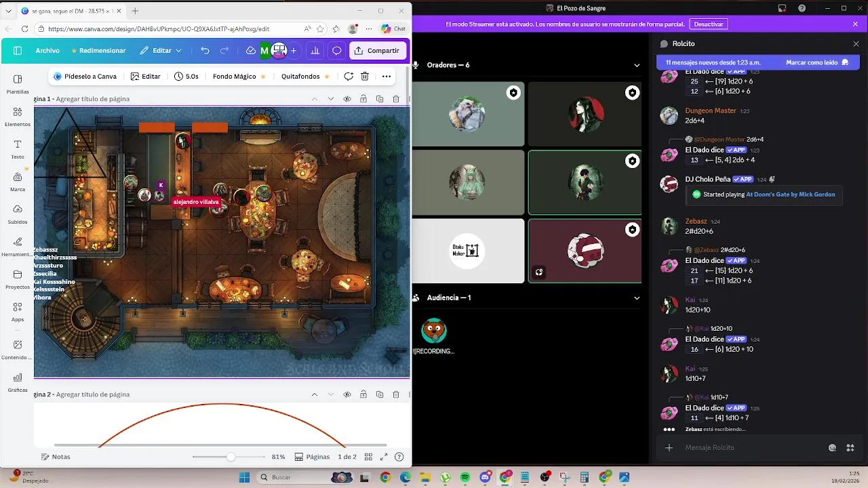Add a comment from the floating toolbar
The height and width of the screenshot is (488, 868).
[x=349, y=77]
